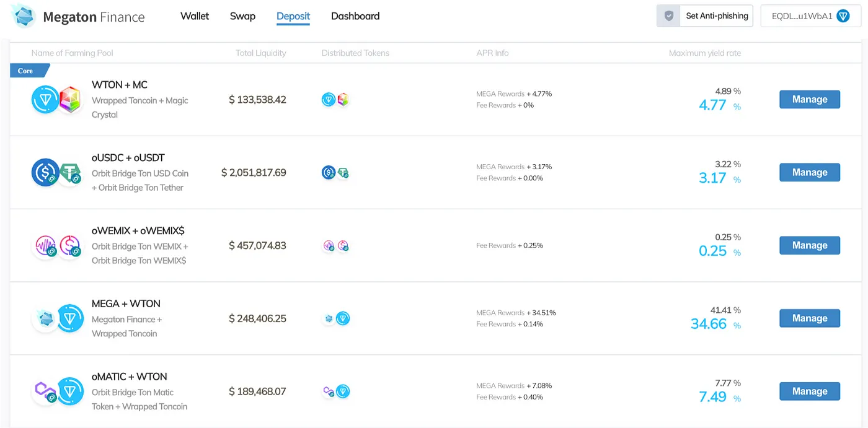Manage the oWEMIX + oWEMIX$ pool
Image resolution: width=868 pixels, height=428 pixels.
[810, 245]
